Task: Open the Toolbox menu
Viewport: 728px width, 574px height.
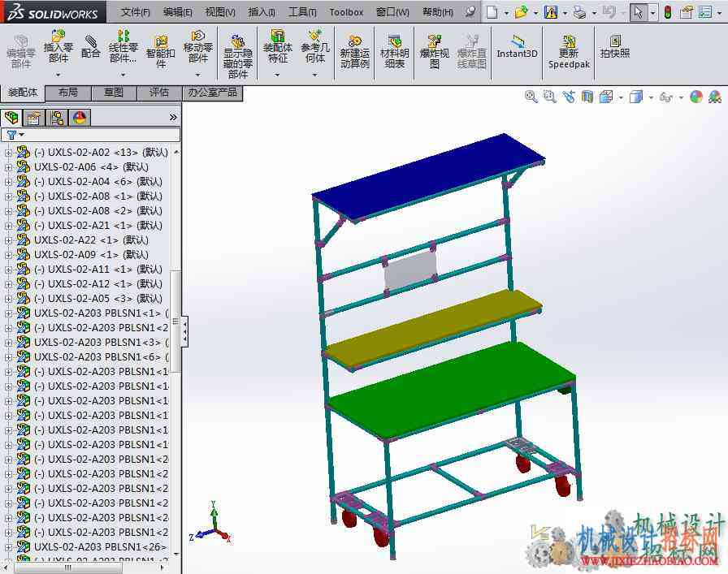Action: click(346, 12)
